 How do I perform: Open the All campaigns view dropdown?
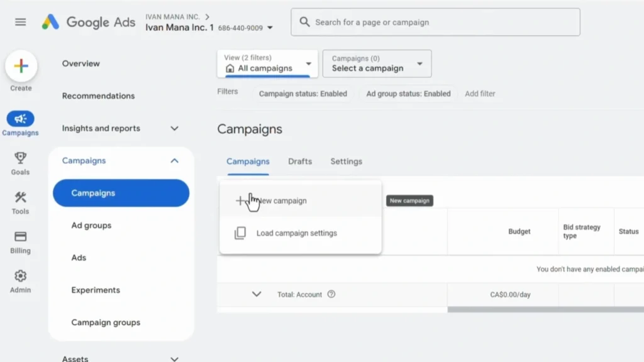point(267,63)
